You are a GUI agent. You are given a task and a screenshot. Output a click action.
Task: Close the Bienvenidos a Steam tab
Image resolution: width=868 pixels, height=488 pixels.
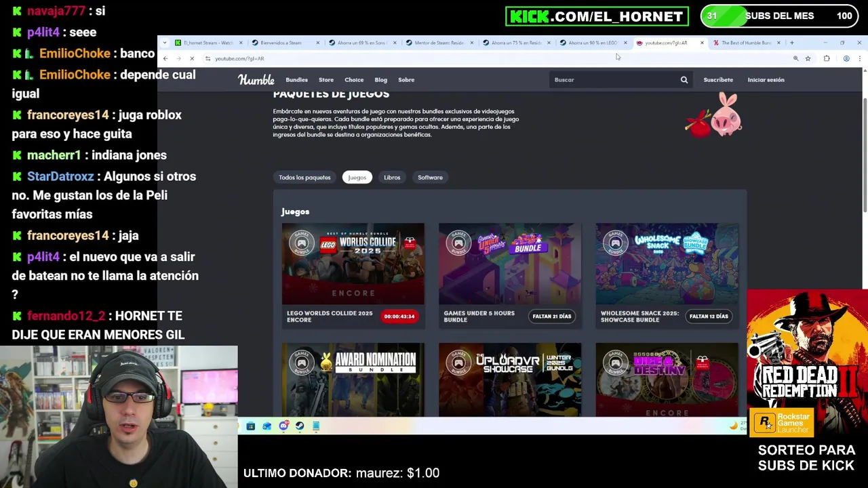[x=317, y=43]
